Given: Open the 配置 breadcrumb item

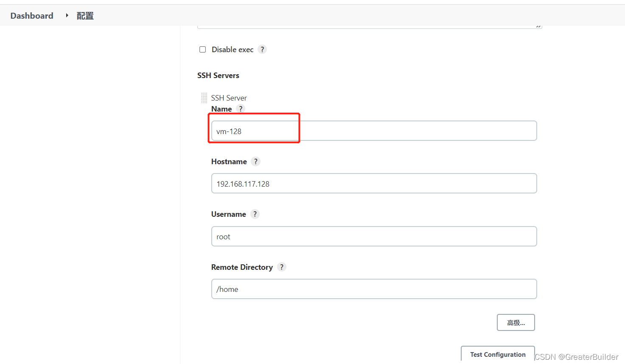Looking at the screenshot, I should click(85, 16).
